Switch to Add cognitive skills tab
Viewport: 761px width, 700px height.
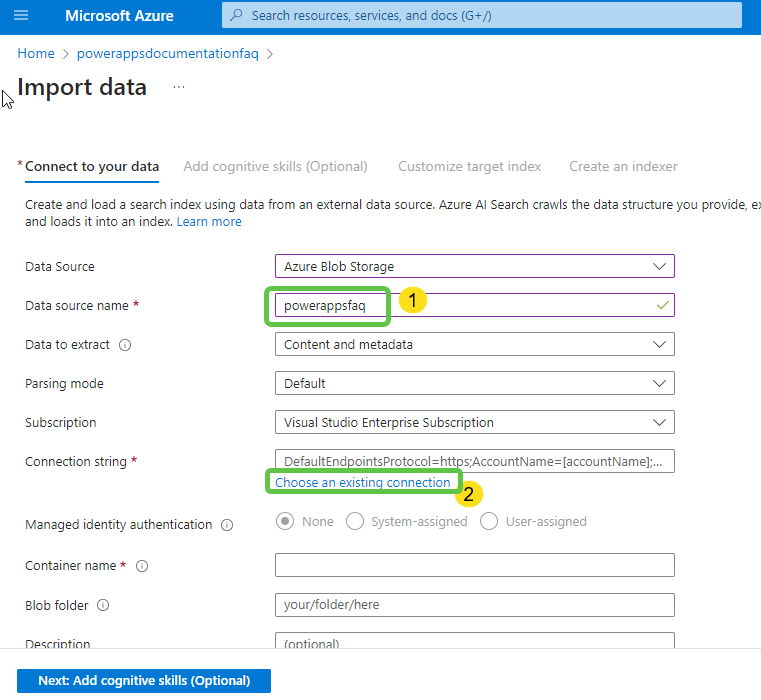point(275,166)
